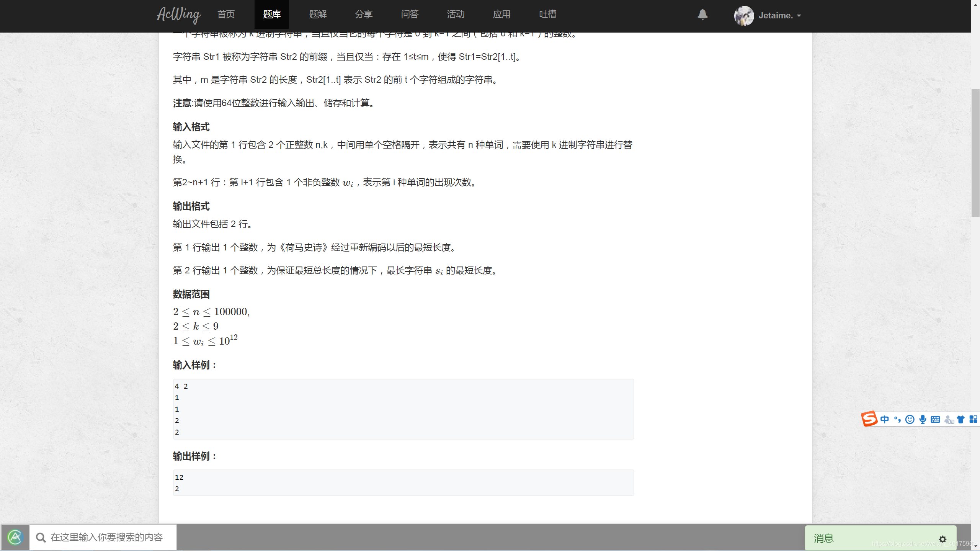Toggle punctuation mode in Sogou toolbar

(x=897, y=419)
